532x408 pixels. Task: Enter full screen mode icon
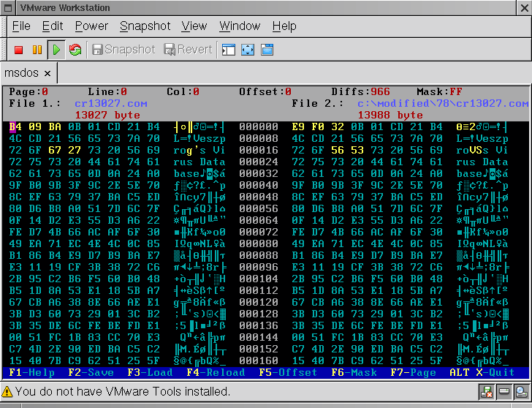pos(248,50)
